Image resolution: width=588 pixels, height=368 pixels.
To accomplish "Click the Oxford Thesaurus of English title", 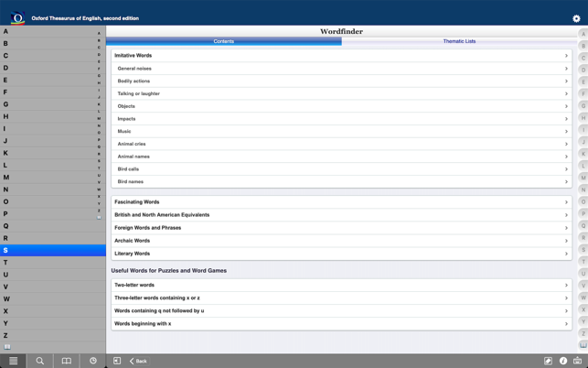I will [85, 18].
